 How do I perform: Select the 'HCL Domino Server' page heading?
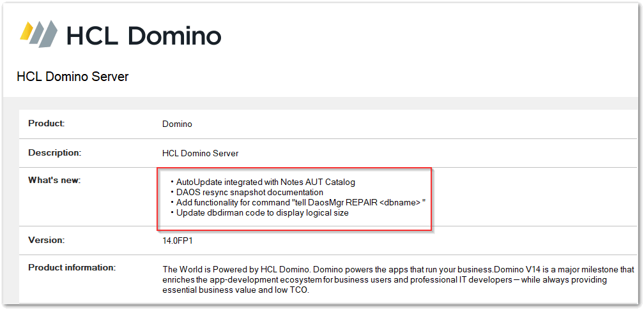click(x=73, y=77)
